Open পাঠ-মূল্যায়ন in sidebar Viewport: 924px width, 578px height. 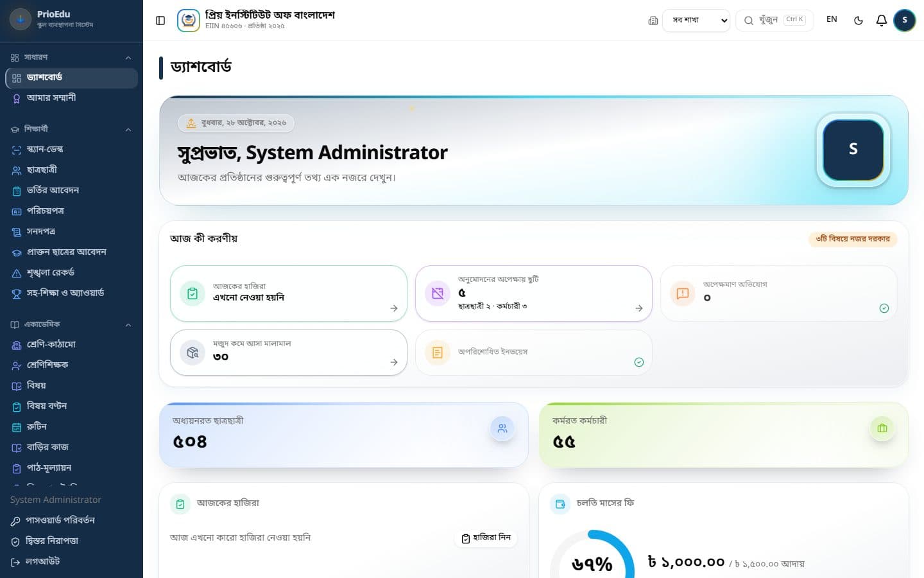[x=71, y=468]
